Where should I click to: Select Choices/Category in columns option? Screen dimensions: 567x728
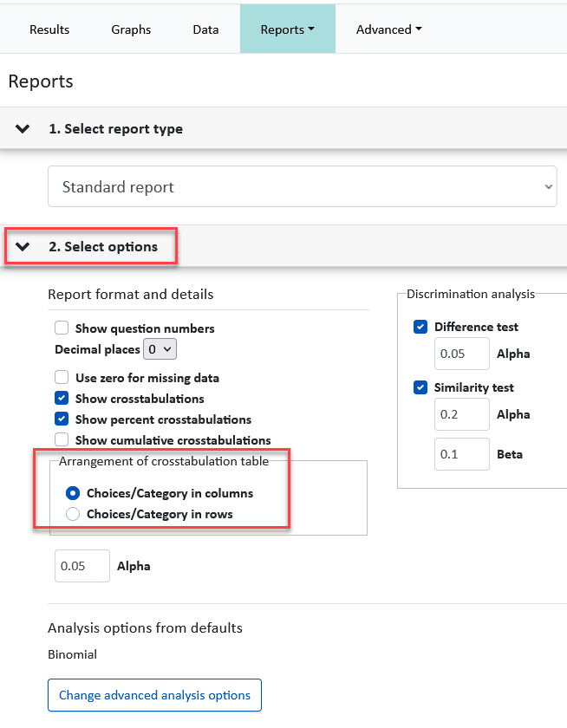pyautogui.click(x=73, y=493)
